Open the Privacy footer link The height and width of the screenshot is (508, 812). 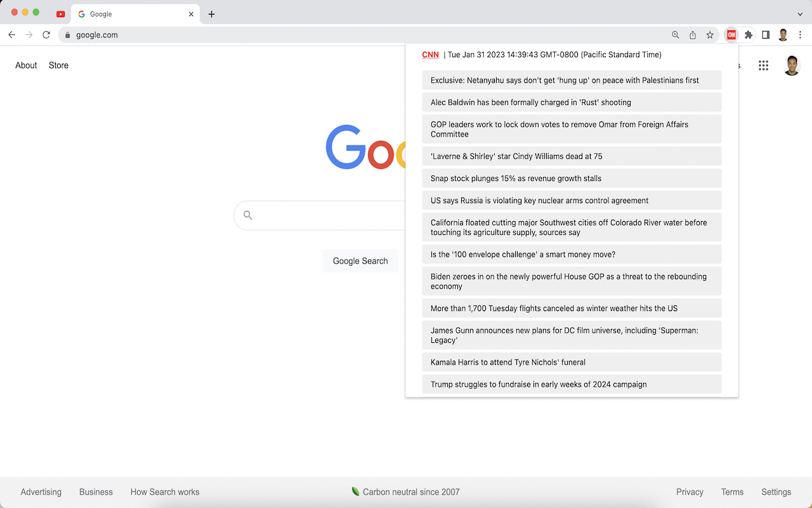pyautogui.click(x=690, y=492)
